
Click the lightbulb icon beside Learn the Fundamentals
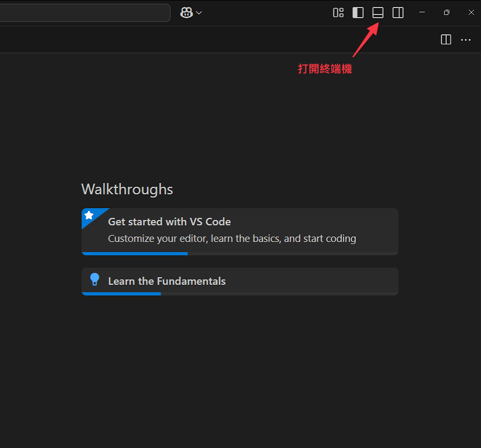(x=95, y=279)
